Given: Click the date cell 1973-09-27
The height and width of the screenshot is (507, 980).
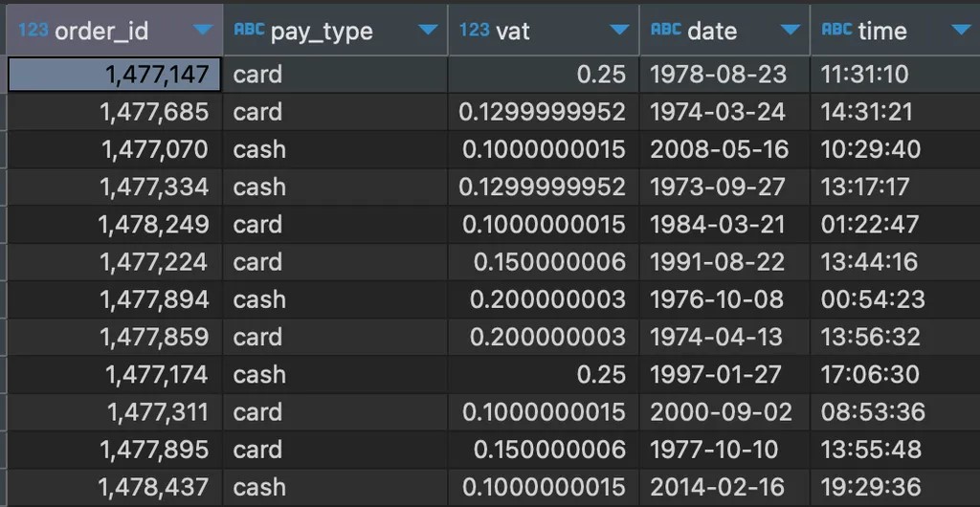Looking at the screenshot, I should (724, 187).
